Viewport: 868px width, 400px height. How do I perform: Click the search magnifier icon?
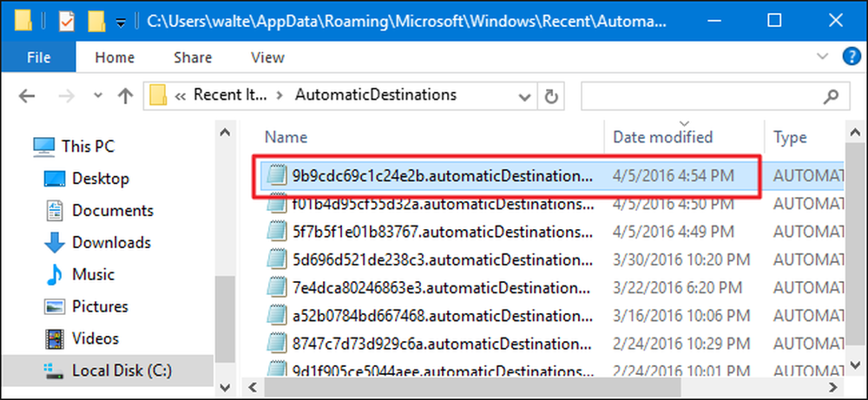coord(831,97)
